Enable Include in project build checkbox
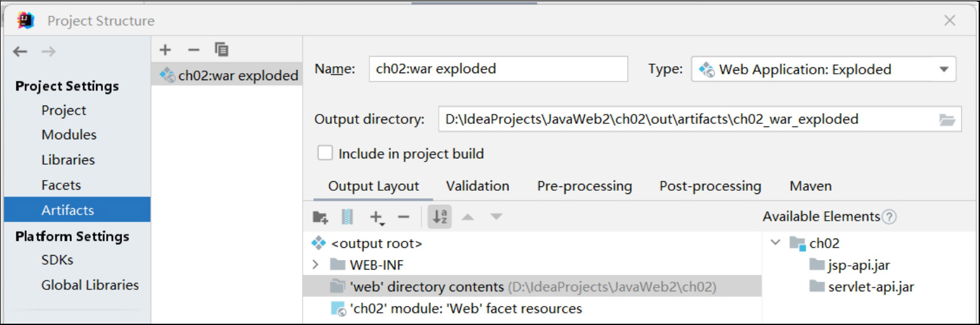980x325 pixels. point(325,153)
